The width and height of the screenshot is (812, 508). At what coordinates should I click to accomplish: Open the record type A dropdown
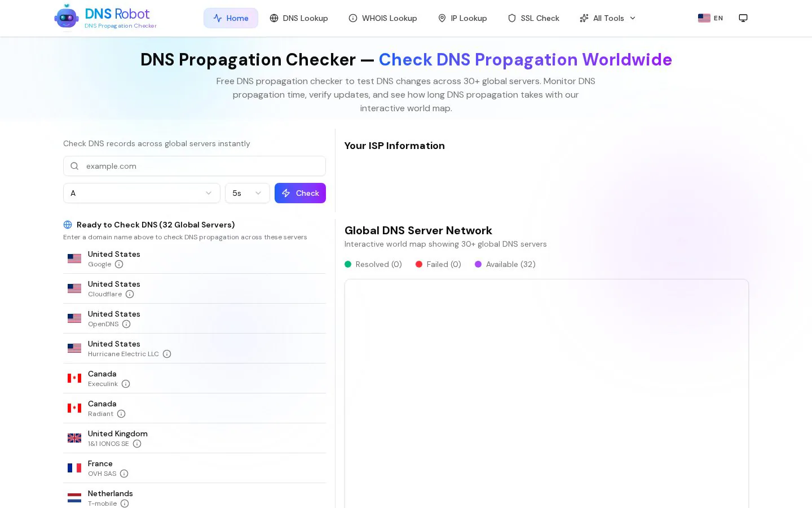pyautogui.click(x=142, y=193)
